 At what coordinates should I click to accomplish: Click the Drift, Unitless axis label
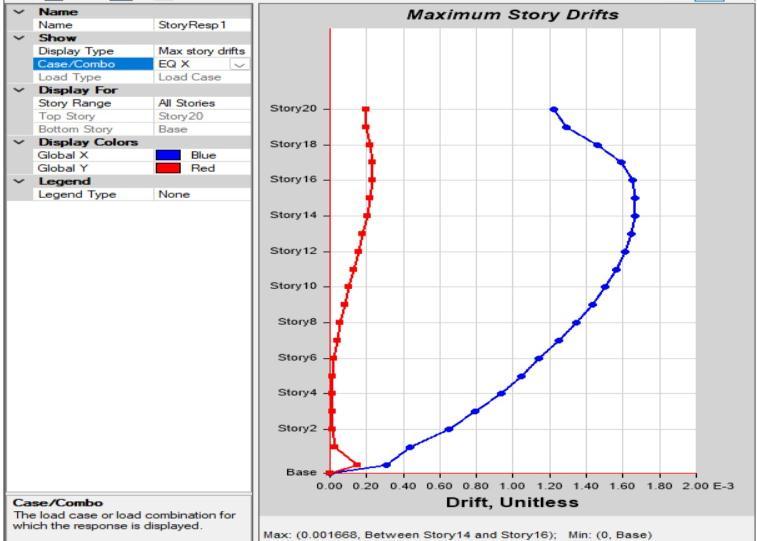(x=512, y=502)
